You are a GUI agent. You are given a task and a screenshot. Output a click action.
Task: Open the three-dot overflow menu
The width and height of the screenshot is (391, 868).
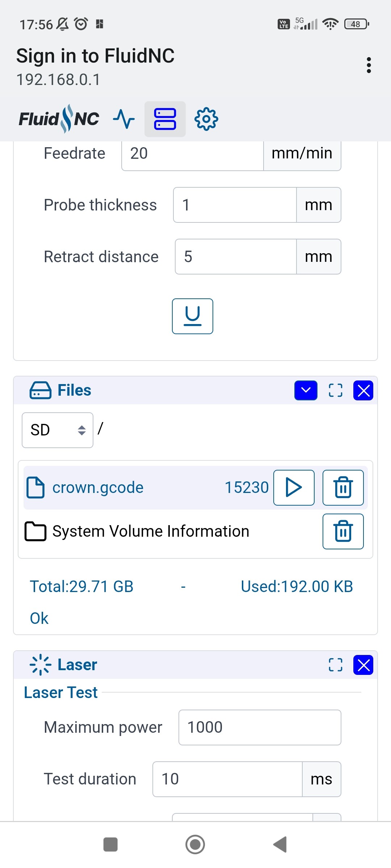369,65
